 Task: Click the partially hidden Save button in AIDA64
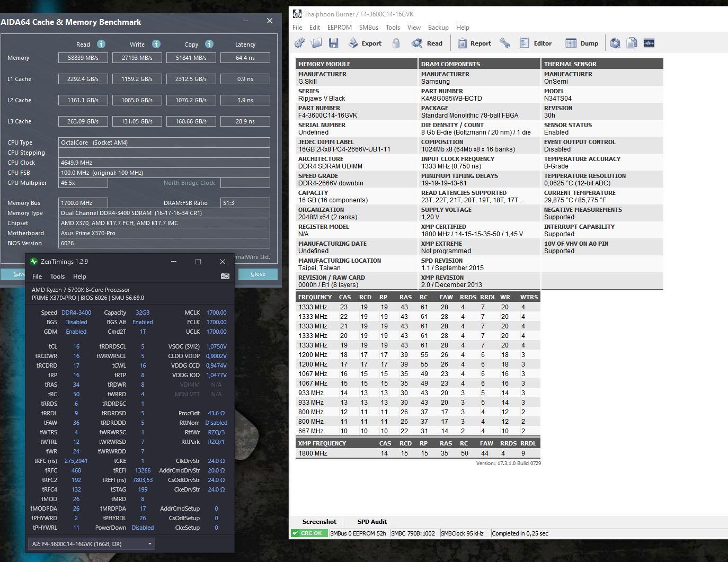click(13, 274)
